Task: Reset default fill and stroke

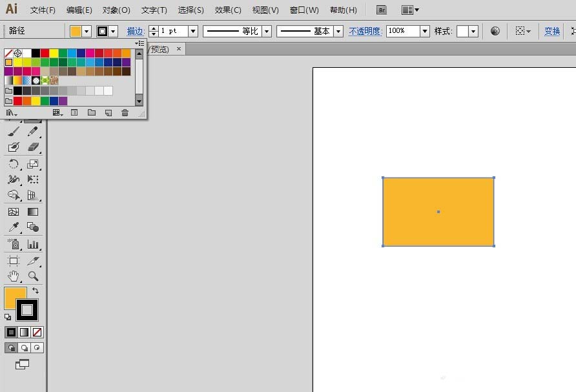Action: (x=8, y=316)
